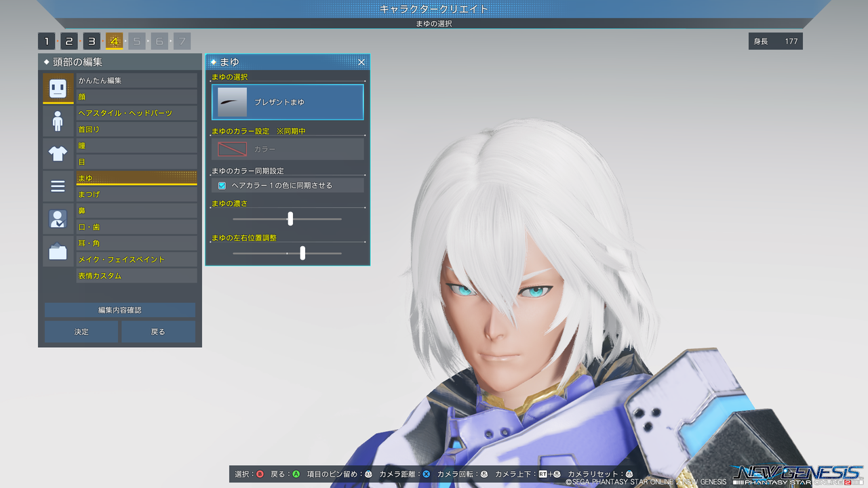
Task: Go to step 2 tab
Action: (69, 41)
